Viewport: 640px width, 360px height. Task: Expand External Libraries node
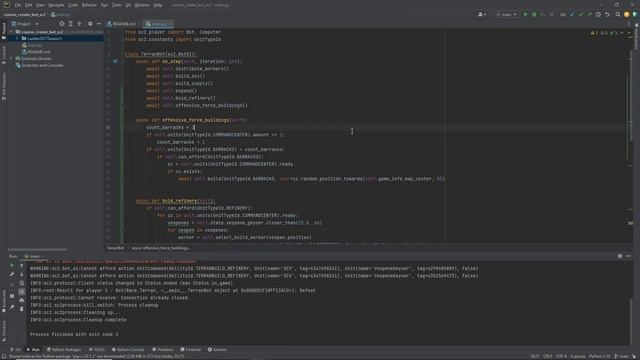(x=12, y=59)
